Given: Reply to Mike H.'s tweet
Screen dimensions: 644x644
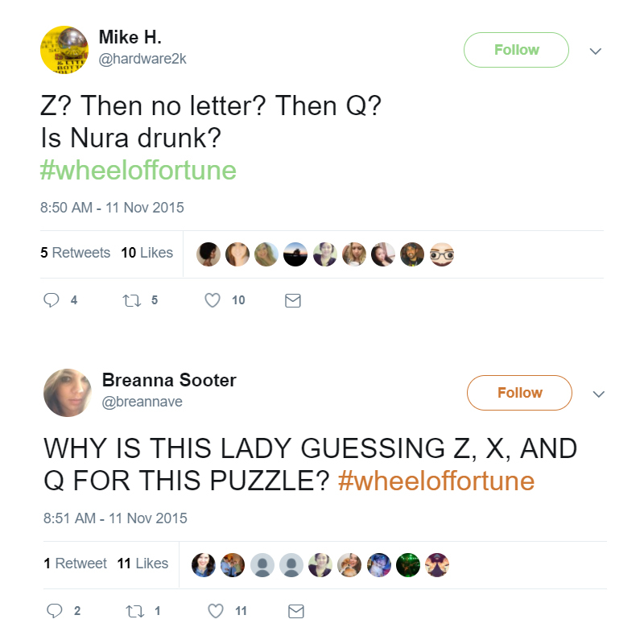Looking at the screenshot, I should tap(52, 300).
